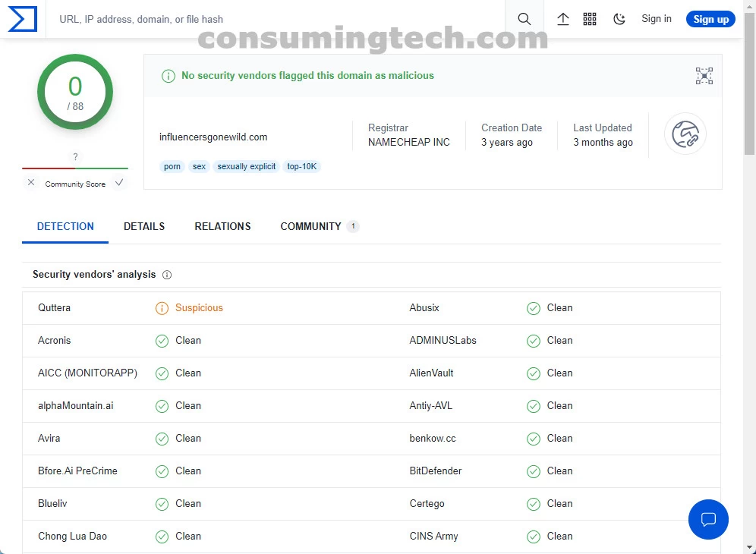Click the Bfore.Ai PreCrime vendor name
756x554 pixels.
(77, 471)
